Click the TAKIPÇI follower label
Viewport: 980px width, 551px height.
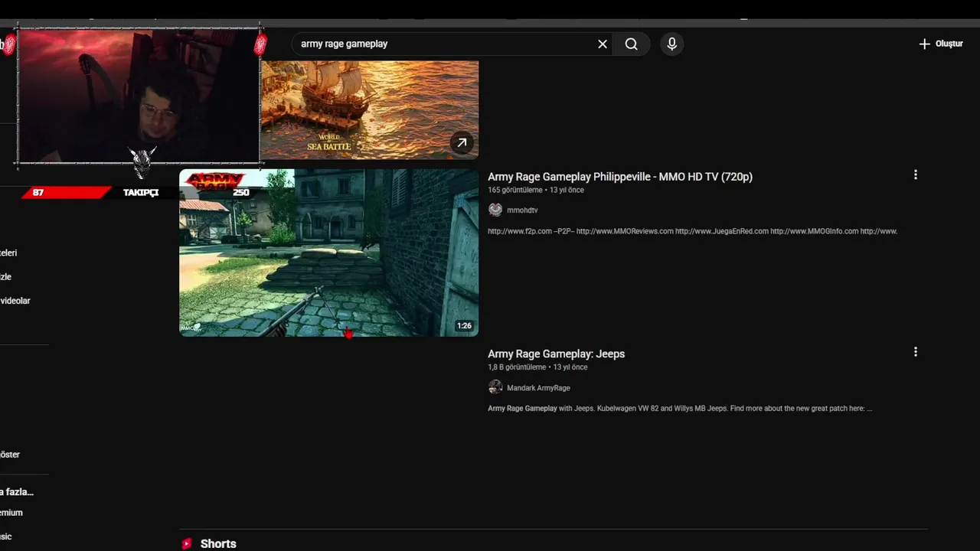(141, 193)
